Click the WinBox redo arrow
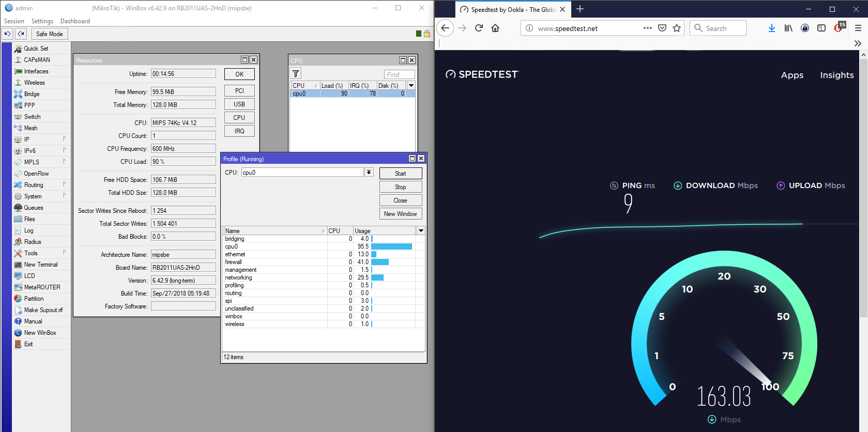The height and width of the screenshot is (432, 868). pyautogui.click(x=21, y=34)
